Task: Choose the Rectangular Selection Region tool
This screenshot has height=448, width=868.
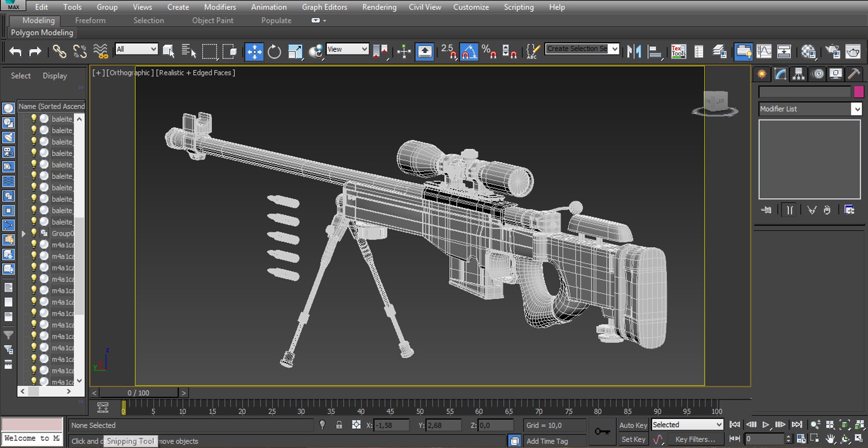Action: click(209, 52)
